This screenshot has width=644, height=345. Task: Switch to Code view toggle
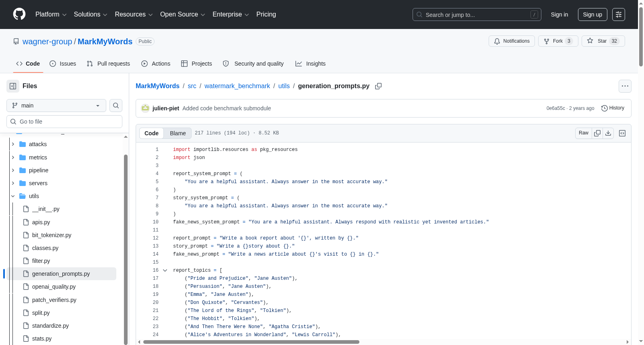click(151, 133)
